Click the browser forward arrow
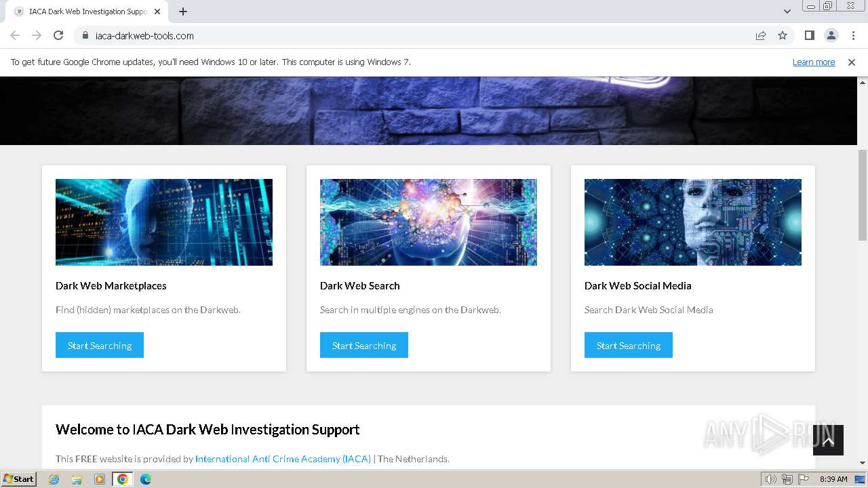Image resolution: width=868 pixels, height=488 pixels. [37, 35]
